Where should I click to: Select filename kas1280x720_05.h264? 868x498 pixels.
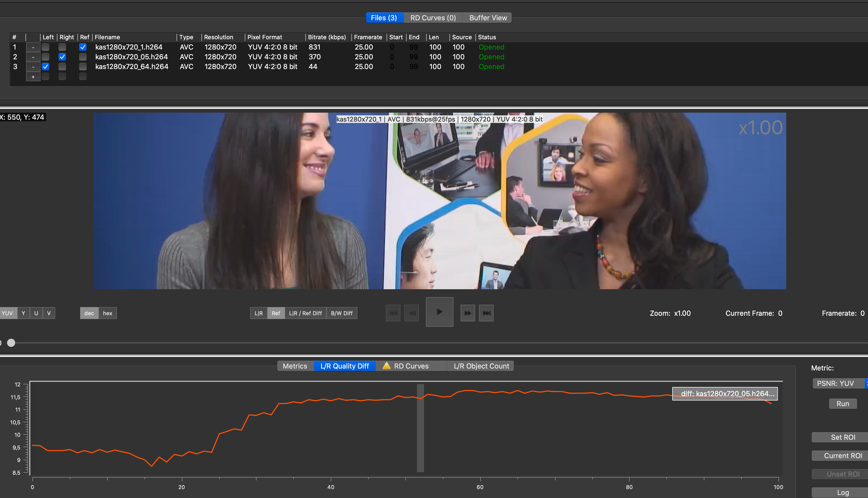132,57
